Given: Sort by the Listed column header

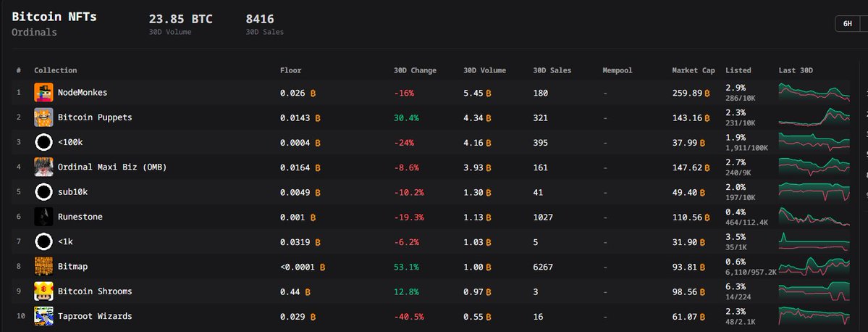Looking at the screenshot, I should pos(738,70).
